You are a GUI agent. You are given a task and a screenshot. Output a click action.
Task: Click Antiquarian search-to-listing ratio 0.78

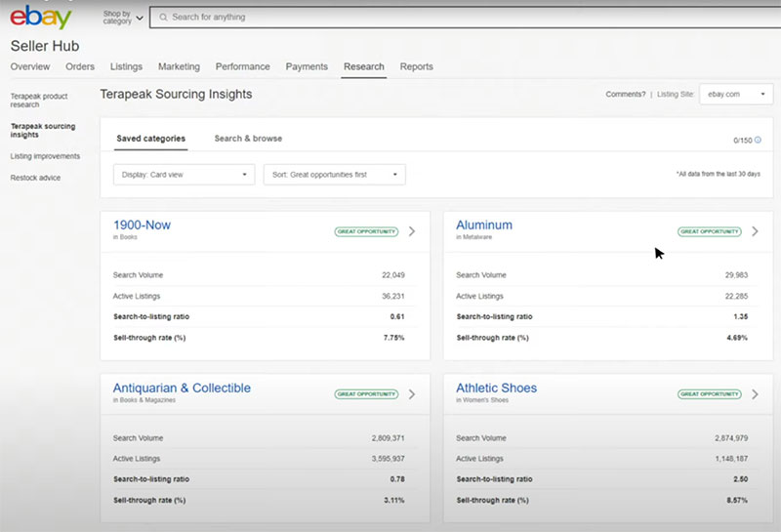coord(397,479)
